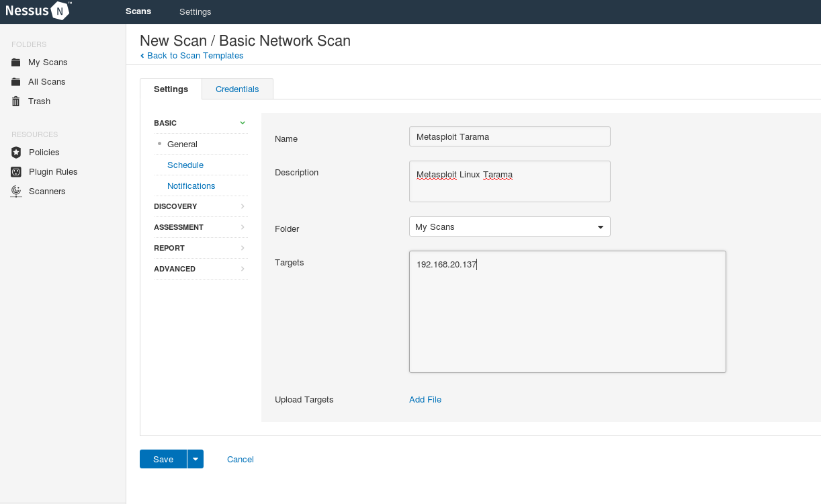Select General under BASIC
The height and width of the screenshot is (504, 821).
tap(182, 144)
